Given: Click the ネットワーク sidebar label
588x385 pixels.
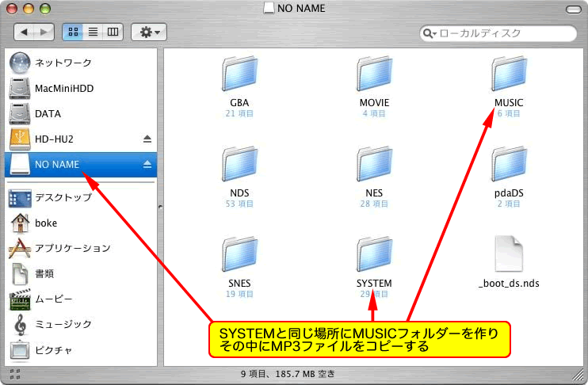Looking at the screenshot, I should pyautogui.click(x=63, y=63).
